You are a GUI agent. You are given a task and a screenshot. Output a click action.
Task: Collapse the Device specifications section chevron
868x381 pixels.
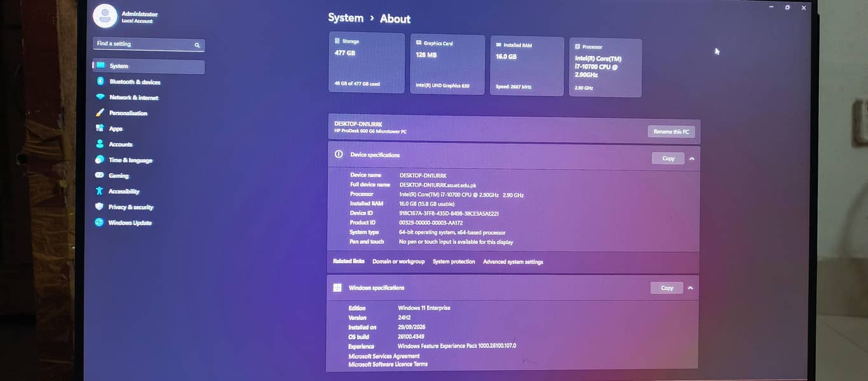[x=692, y=159]
